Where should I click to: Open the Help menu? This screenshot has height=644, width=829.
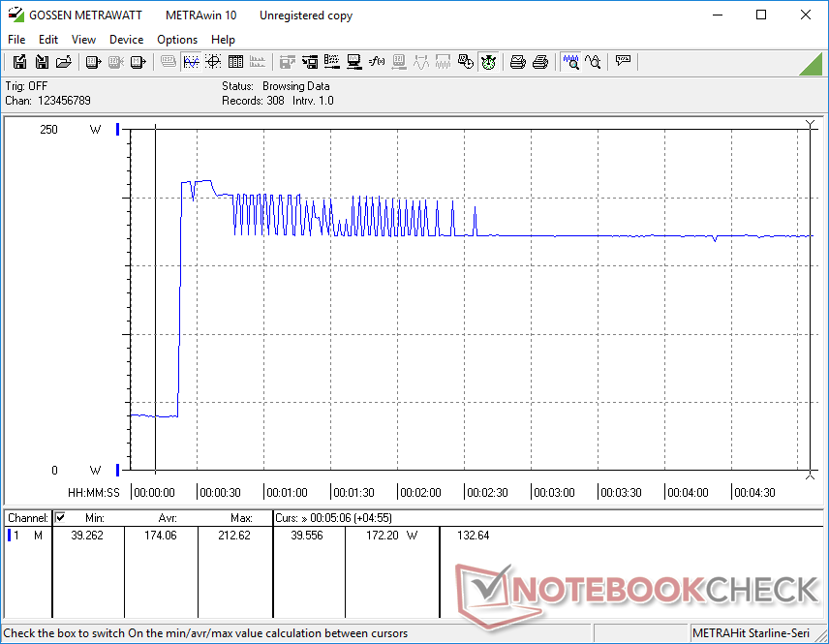coord(223,40)
